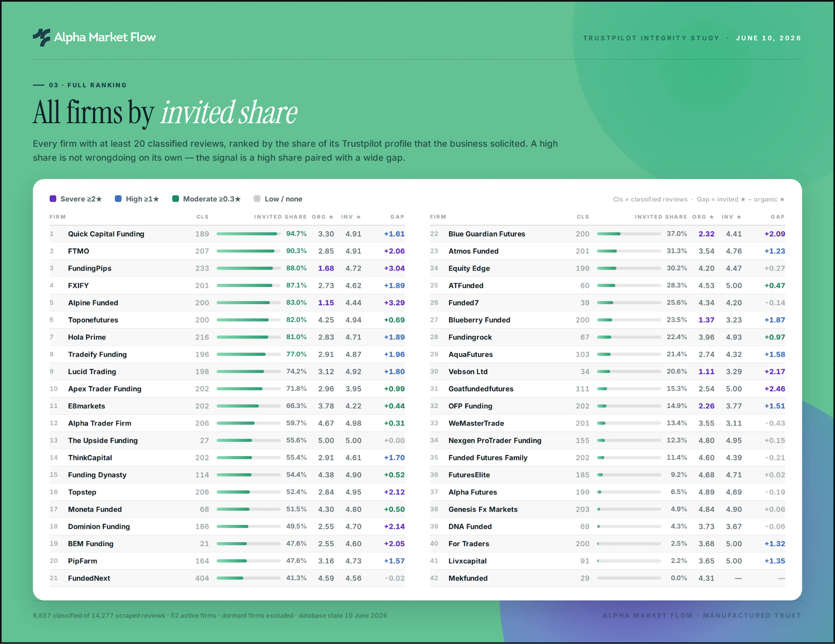Click the 'Gap = invited ★ – organic ★' note
This screenshot has height=644, width=835.
pyautogui.click(x=741, y=199)
